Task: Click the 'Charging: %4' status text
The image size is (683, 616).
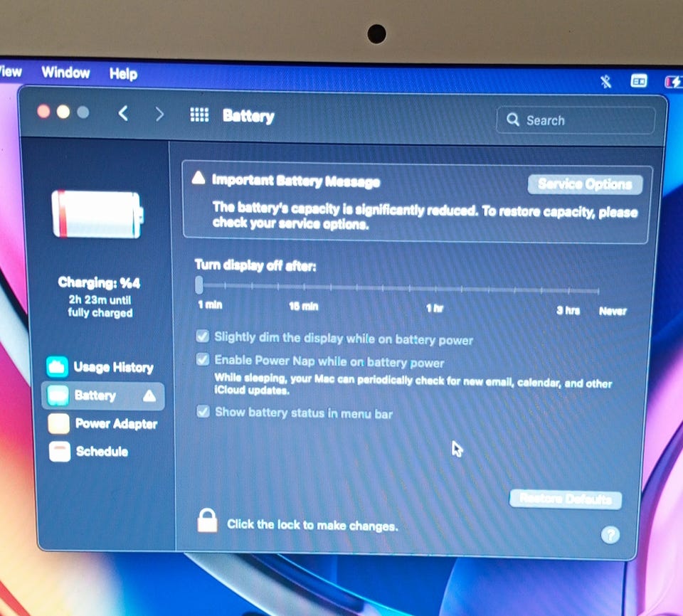Action: pos(99,282)
